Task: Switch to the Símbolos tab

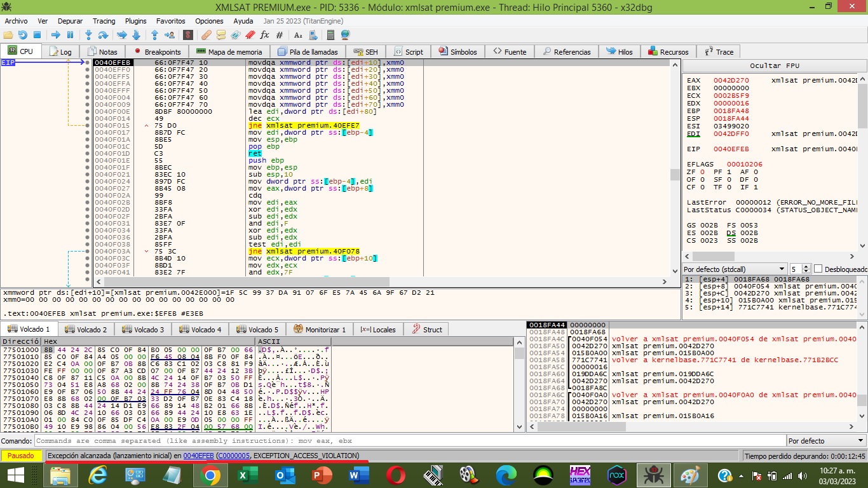Action: coord(457,51)
